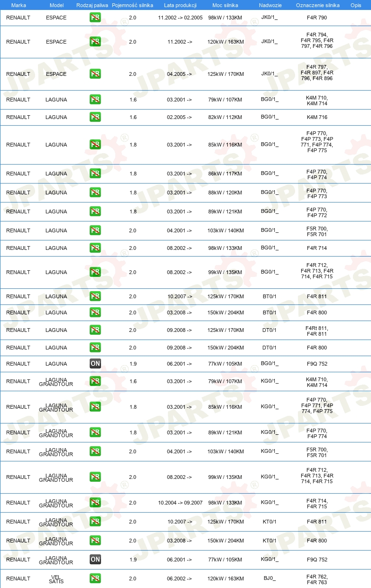This screenshot has width=371, height=588.
Task: Click the Grandtour body code KT0/1 for F4R 800
Action: pos(269,541)
